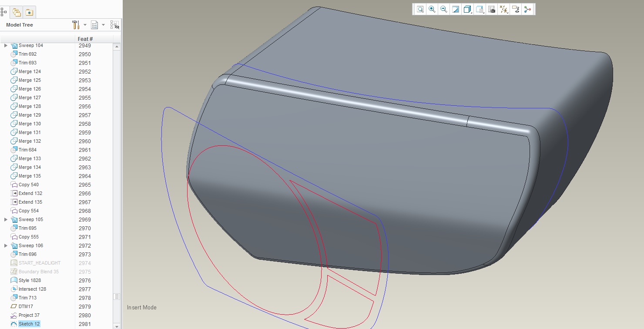This screenshot has width=644, height=329.
Task: Open the Datum Display Filters dropdown
Action: pyautogui.click(x=504, y=10)
